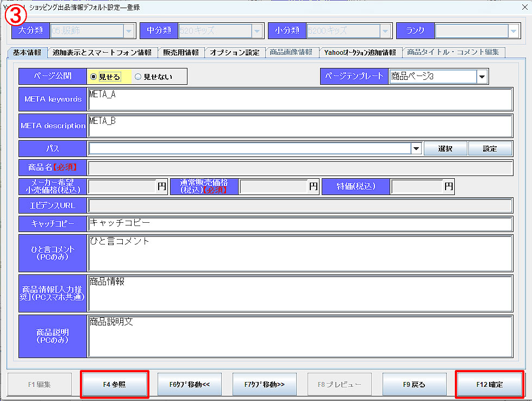Click the 商品説明 text area
Viewport: 532px width, 401px height.
299,336
